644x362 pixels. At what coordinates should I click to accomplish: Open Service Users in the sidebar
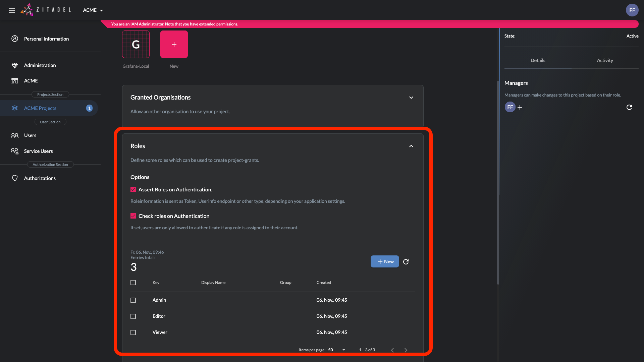38,151
